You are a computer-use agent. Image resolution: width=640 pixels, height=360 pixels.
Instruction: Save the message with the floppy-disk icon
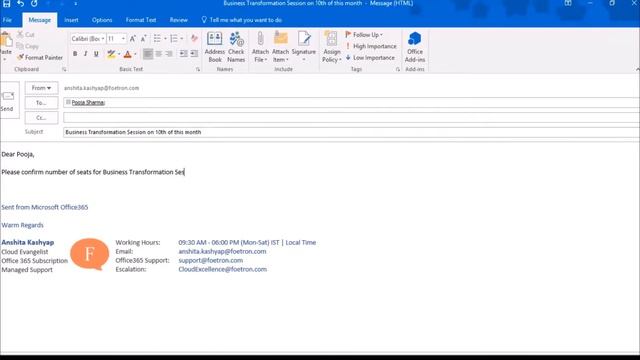coord(7,4)
